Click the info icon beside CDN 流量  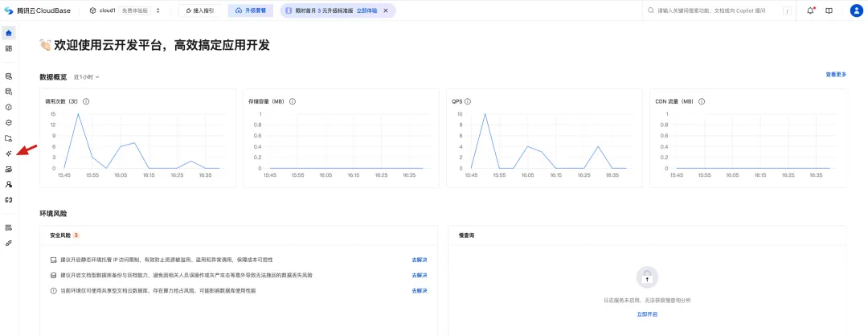point(702,101)
